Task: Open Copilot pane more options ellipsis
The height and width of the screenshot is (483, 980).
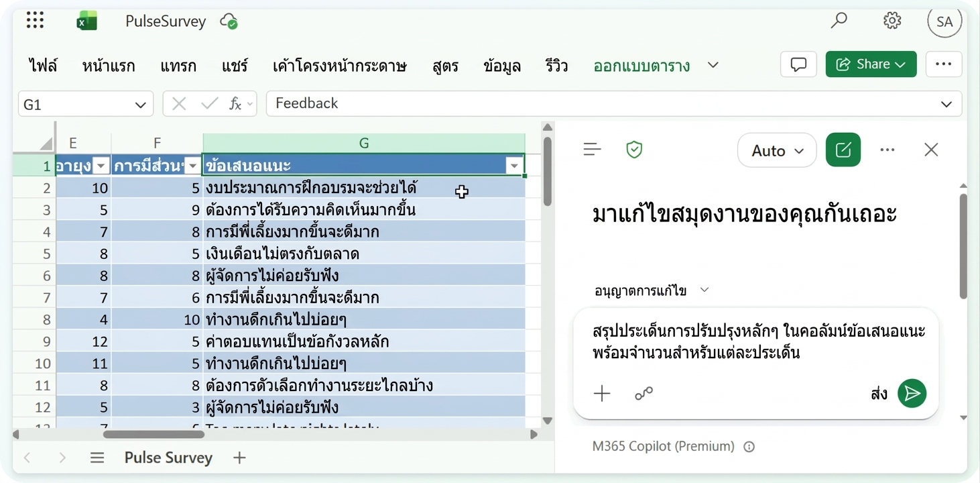Action: point(887,150)
